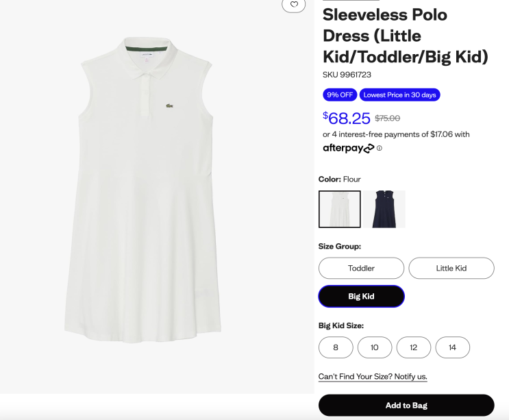Click the Lowest Price in 30 days badge

(x=399, y=95)
